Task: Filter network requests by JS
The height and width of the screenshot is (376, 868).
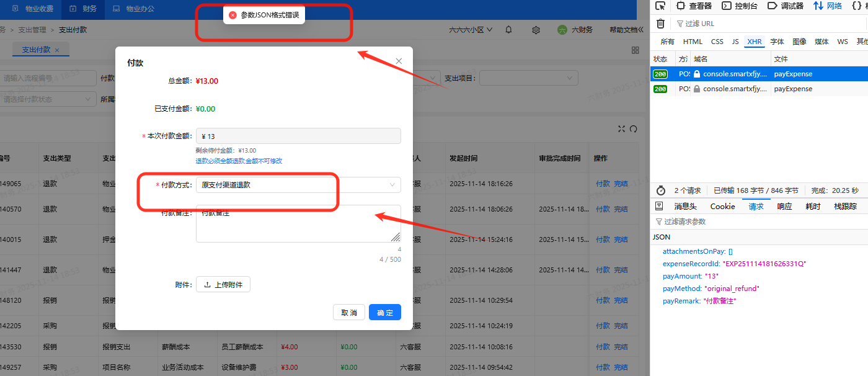Action: pos(735,42)
